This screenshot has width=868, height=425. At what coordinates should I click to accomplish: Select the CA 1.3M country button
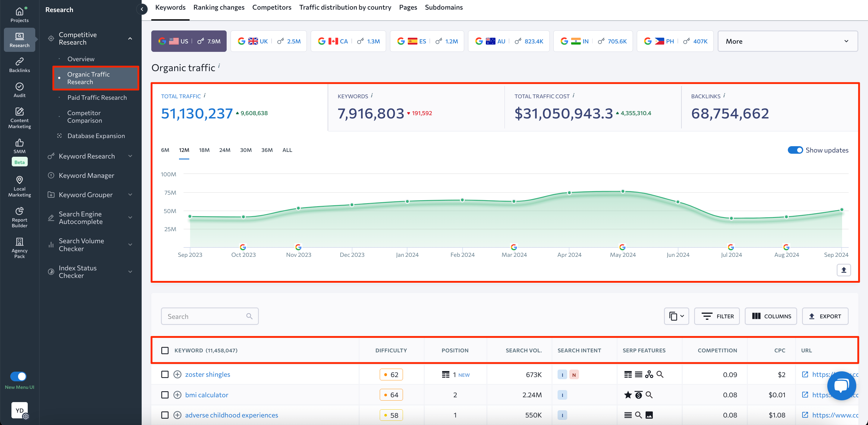point(348,41)
